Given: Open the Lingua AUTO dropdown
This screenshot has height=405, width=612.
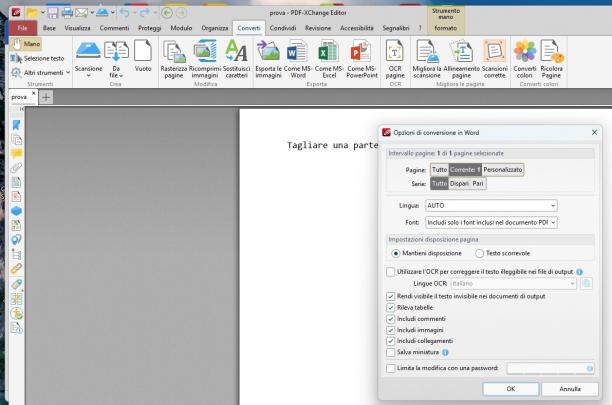Looking at the screenshot, I should coord(491,206).
